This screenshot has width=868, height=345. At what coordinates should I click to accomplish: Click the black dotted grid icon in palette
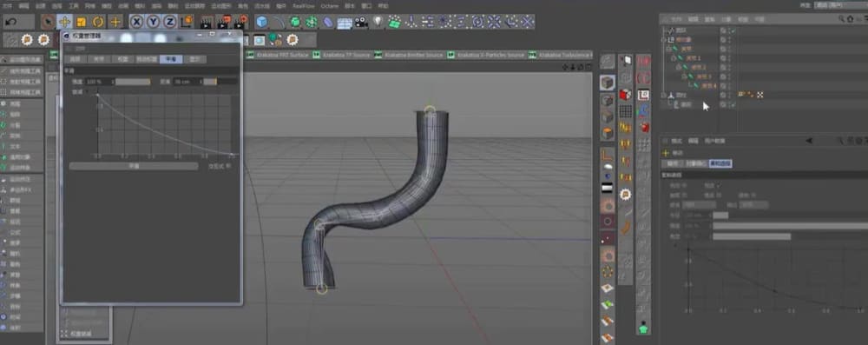point(626,111)
